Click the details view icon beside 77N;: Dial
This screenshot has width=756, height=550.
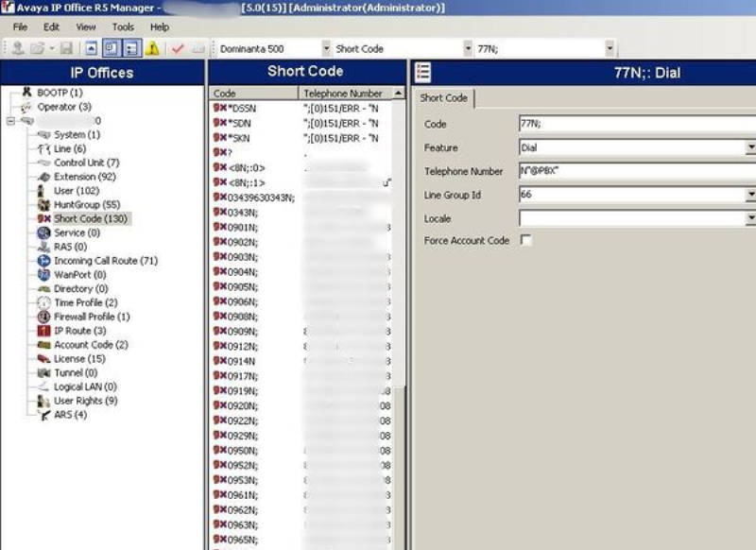pos(422,73)
